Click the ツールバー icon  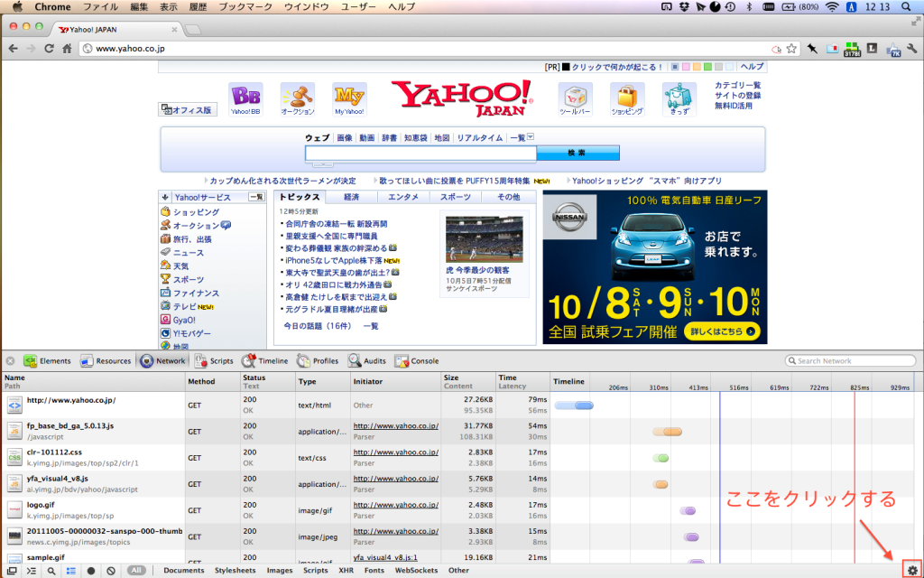coord(575,99)
